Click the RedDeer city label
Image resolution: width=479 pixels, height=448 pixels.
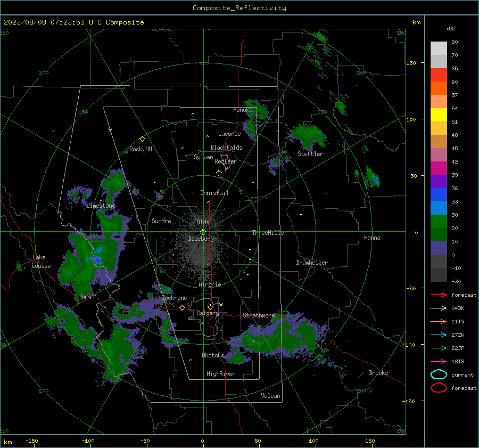[226, 161]
